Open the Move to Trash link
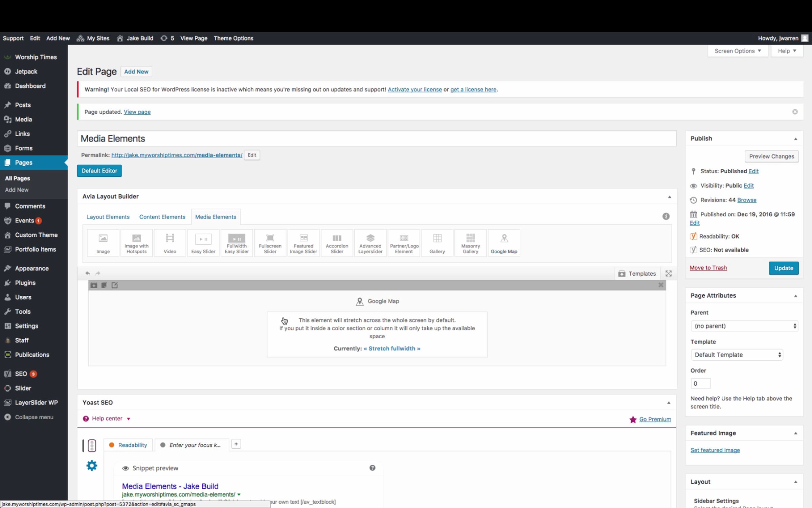812x508 pixels. coord(708,268)
